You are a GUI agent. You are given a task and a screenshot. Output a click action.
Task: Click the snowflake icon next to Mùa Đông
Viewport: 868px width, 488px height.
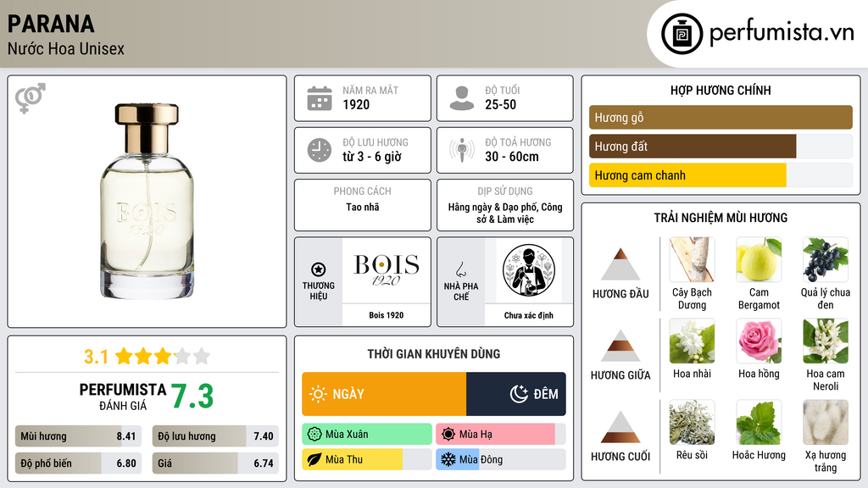[448, 459]
